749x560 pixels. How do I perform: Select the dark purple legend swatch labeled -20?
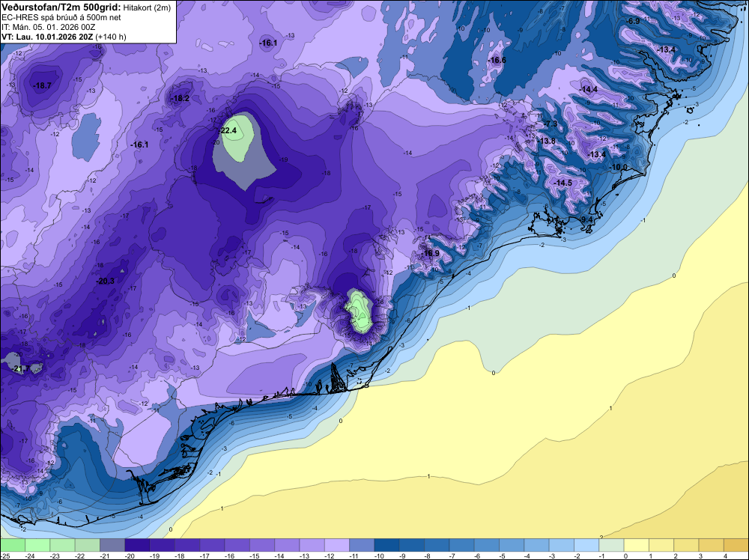click(137, 545)
